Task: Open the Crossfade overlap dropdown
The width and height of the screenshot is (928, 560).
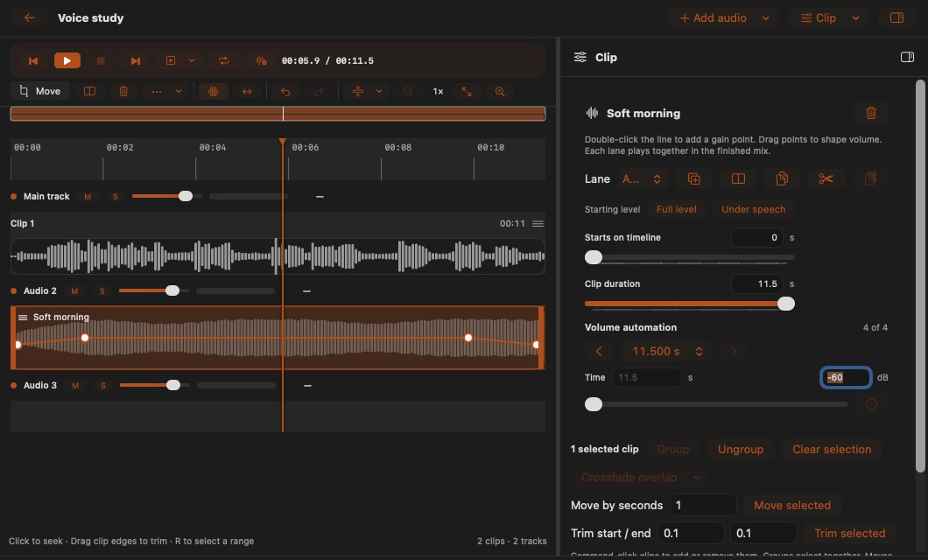Action: 640,477
